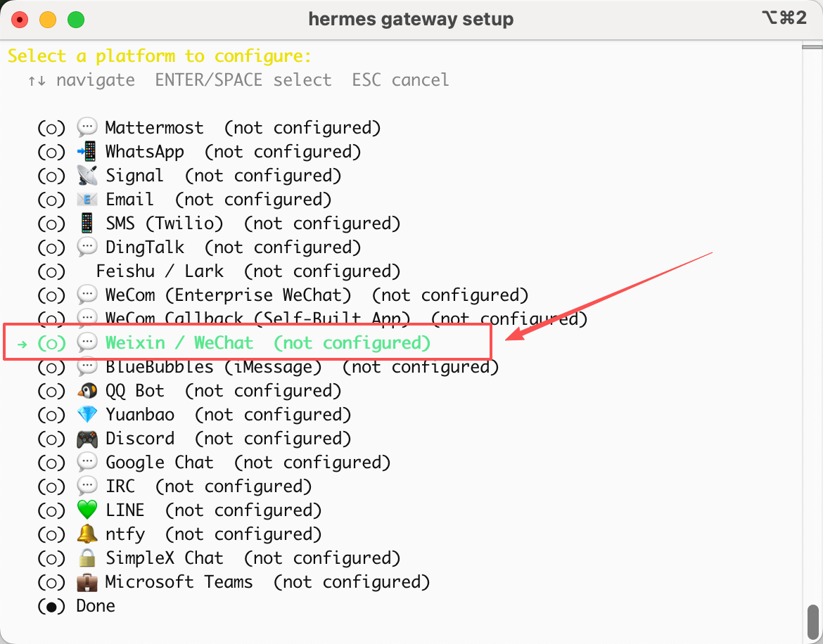The width and height of the screenshot is (823, 644).
Task: Click the IRC platform name
Action: 120,486
